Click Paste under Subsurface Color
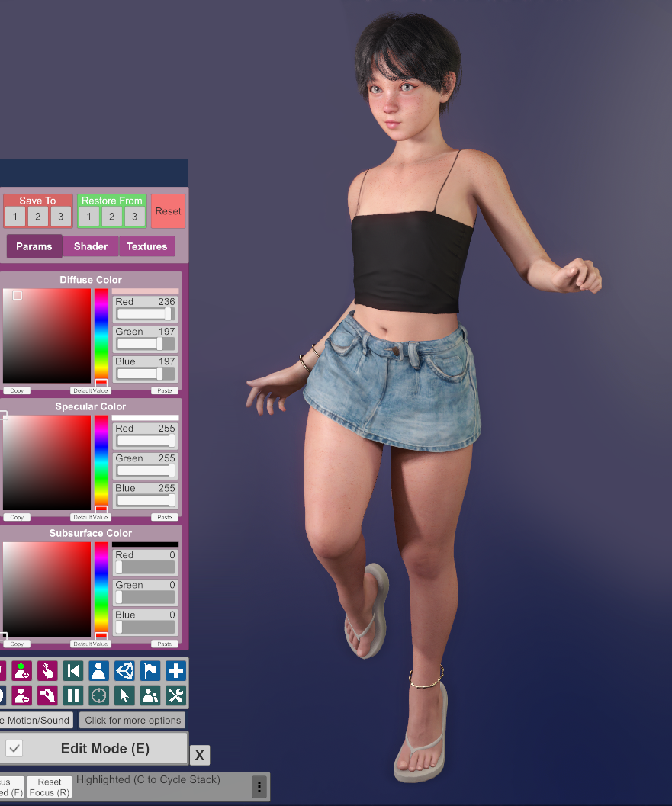672x806 pixels. tap(165, 644)
